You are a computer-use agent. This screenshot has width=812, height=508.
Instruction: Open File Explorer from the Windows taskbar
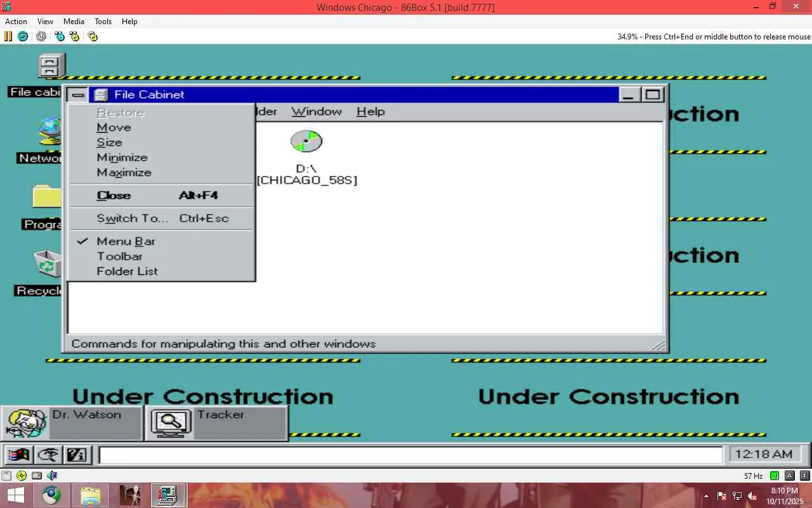coord(91,495)
